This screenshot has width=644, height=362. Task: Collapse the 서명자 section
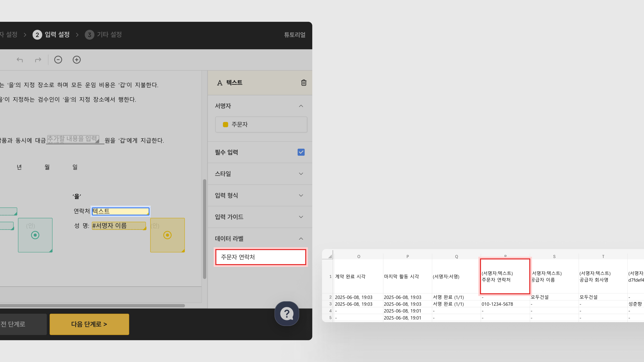(301, 106)
